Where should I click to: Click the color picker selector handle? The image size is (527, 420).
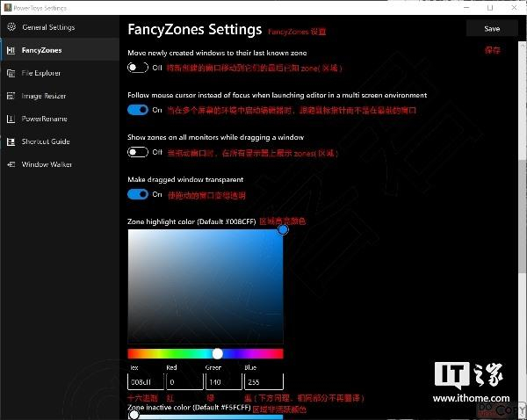pos(283,229)
